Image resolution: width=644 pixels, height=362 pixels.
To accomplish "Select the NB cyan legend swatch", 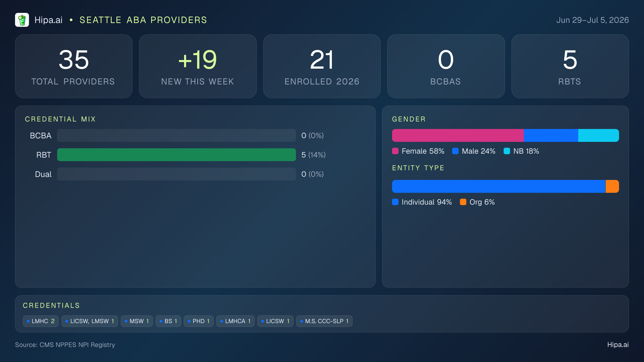I will pyautogui.click(x=507, y=151).
